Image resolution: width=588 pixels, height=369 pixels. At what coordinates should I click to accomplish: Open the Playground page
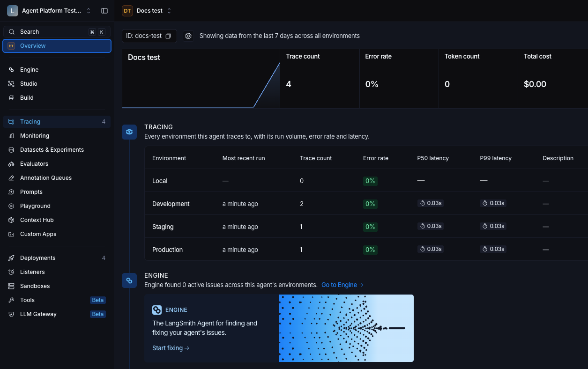pyautogui.click(x=57, y=206)
